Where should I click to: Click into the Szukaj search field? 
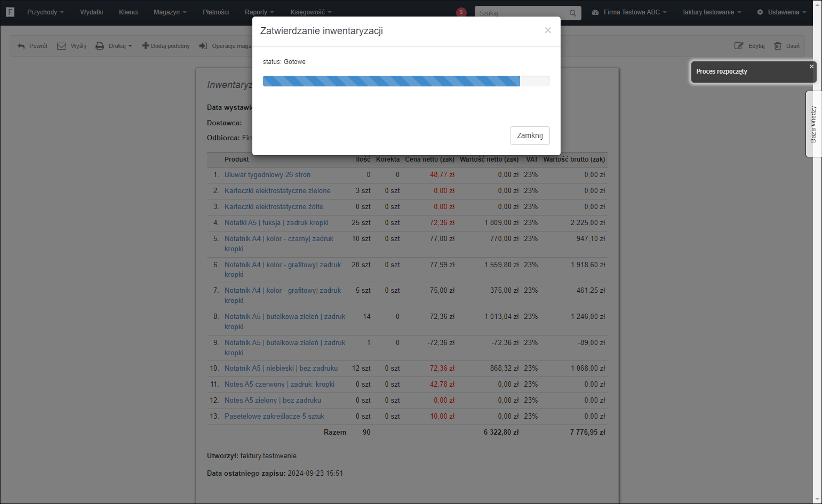[x=520, y=13]
